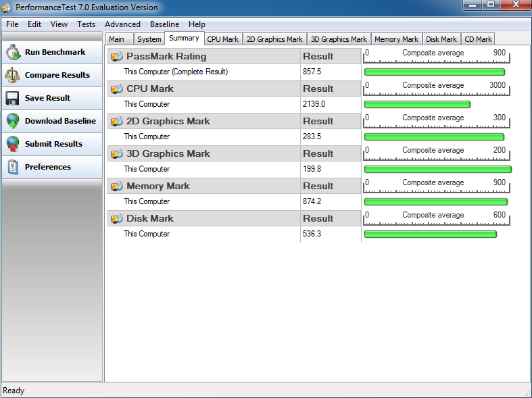Click the Save Result button label
This screenshot has width=532, height=398.
coord(47,98)
